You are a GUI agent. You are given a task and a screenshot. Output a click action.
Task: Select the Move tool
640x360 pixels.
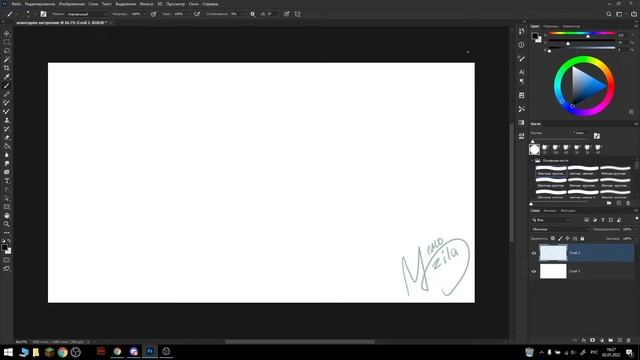[x=7, y=33]
